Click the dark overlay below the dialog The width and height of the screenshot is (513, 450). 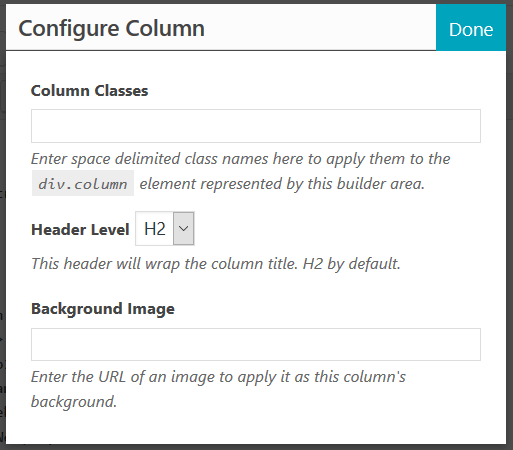[256, 447]
